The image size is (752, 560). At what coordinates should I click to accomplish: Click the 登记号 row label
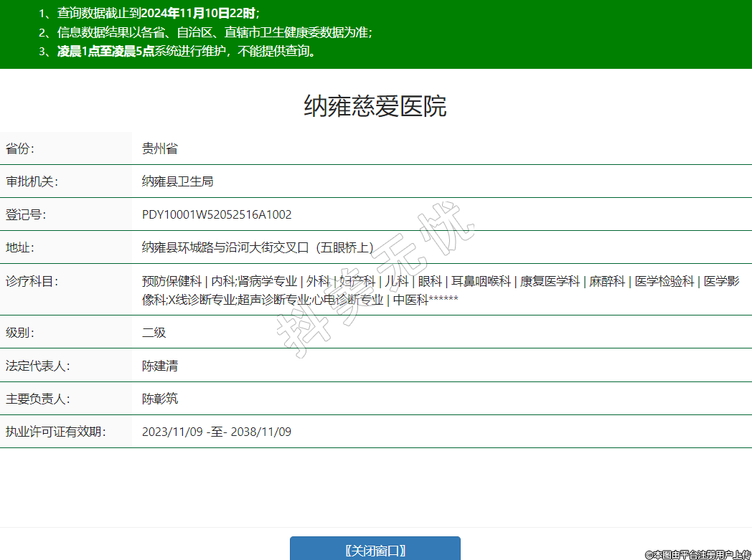tap(26, 214)
